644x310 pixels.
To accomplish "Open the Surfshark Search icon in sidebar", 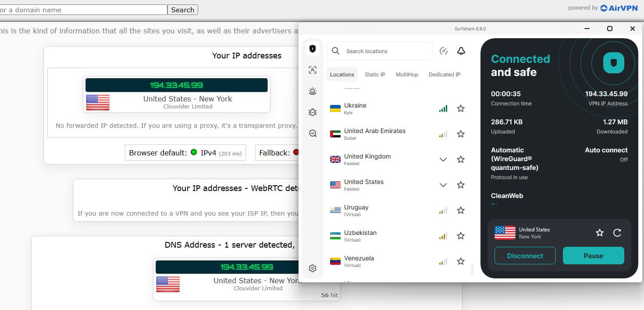I will (x=313, y=133).
